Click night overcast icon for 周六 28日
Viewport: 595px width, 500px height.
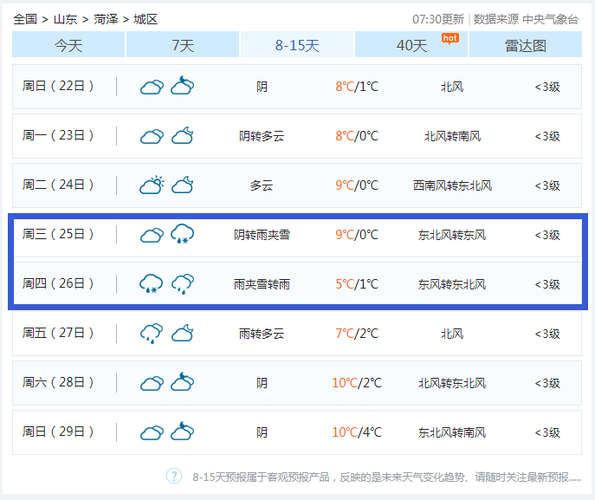[182, 382]
